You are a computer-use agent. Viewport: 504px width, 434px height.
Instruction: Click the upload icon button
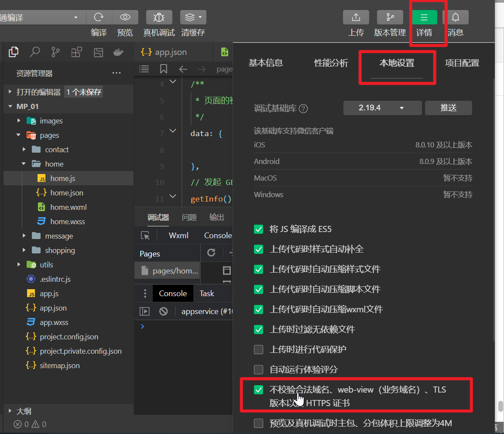(x=356, y=17)
